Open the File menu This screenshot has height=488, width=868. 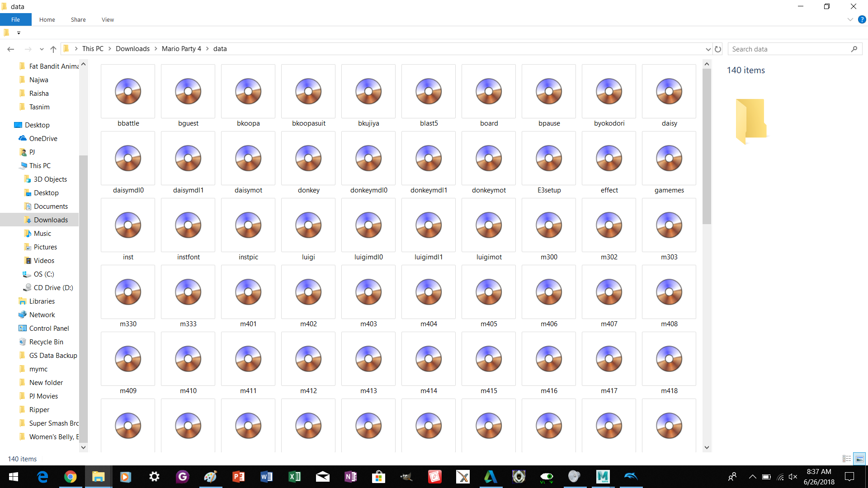16,19
